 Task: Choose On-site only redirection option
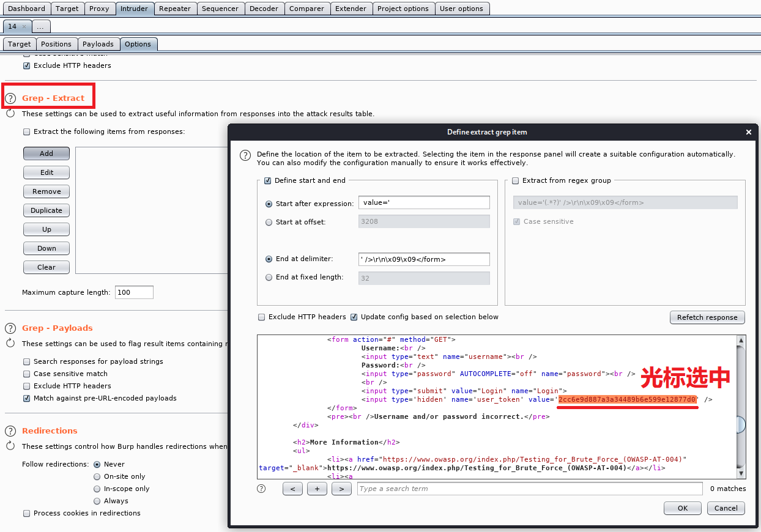pyautogui.click(x=97, y=476)
